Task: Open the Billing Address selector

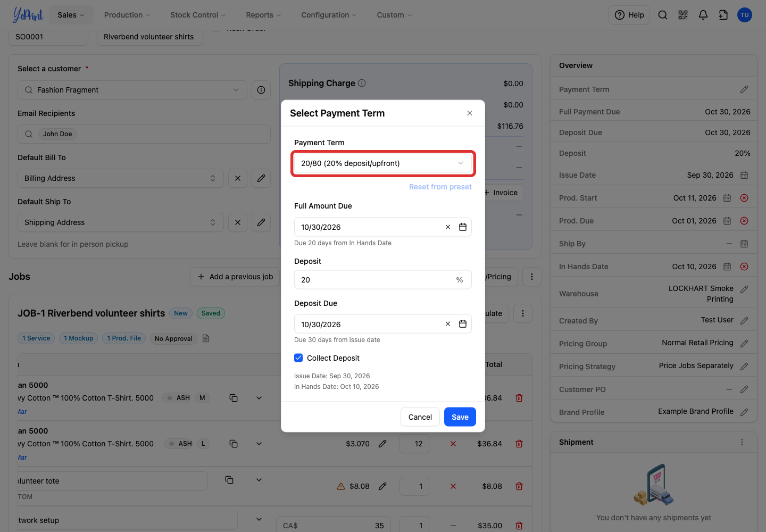Action: point(120,178)
